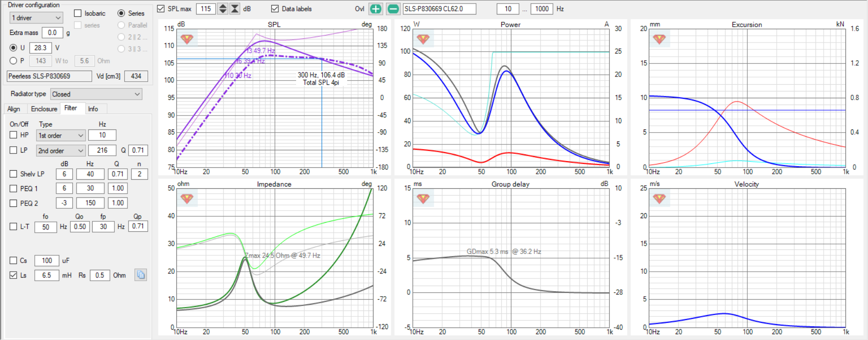Enable the Shelv LP checkbox
The height and width of the screenshot is (340, 868).
pyautogui.click(x=13, y=174)
